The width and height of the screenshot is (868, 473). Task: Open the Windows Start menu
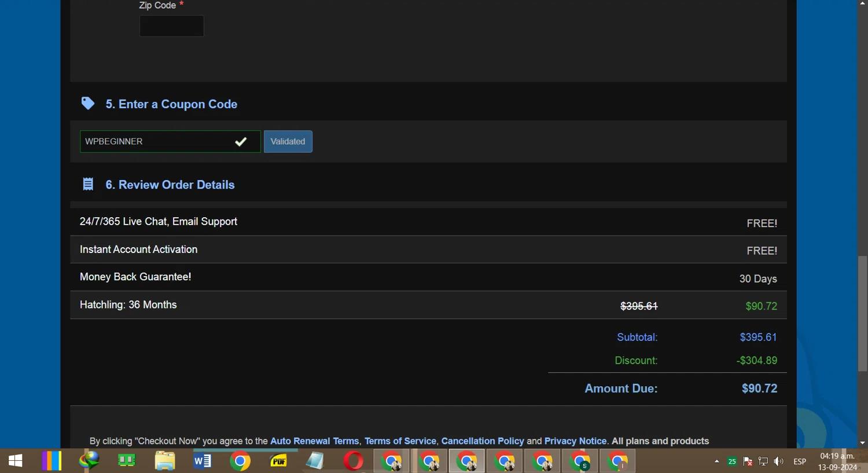16,461
